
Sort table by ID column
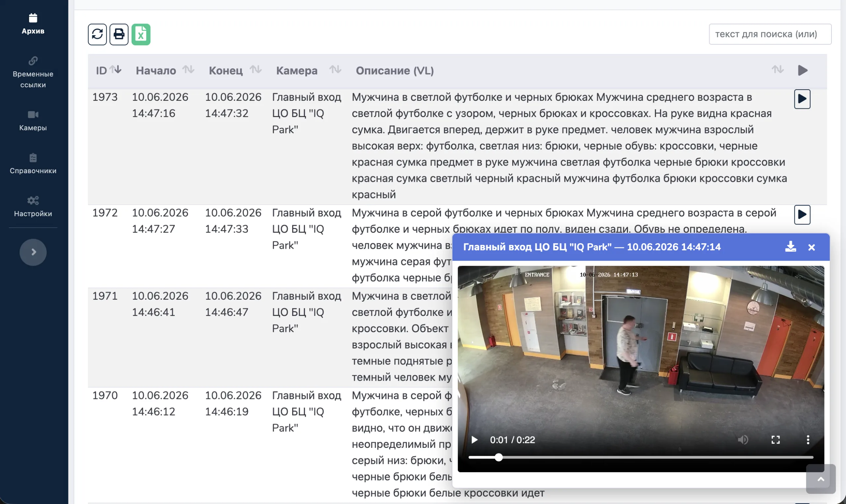coord(116,70)
